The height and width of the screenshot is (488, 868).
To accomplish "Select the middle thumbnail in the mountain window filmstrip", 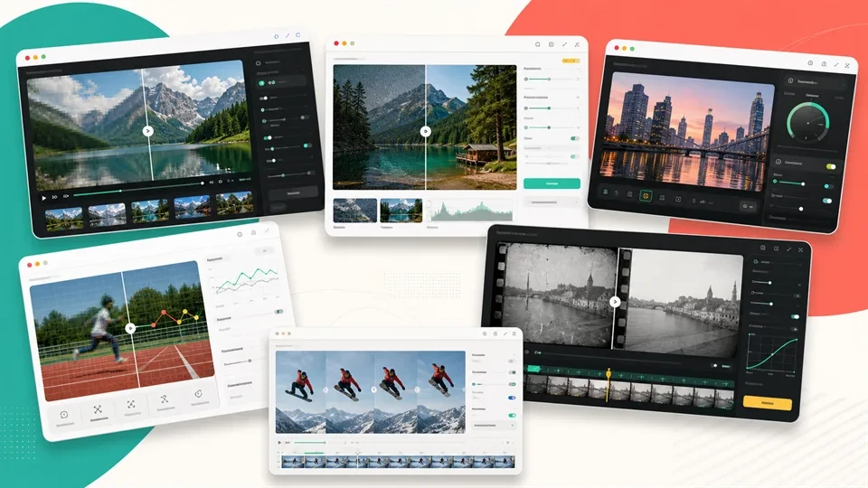I will click(x=150, y=211).
